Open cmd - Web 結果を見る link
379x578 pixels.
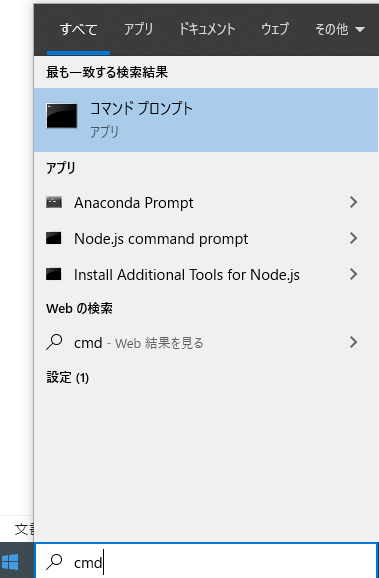pos(139,343)
